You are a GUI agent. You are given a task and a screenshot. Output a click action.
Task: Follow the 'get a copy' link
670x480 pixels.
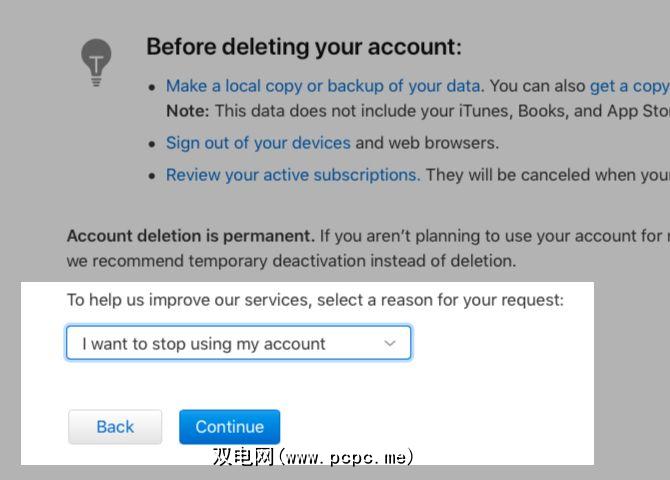tap(629, 86)
